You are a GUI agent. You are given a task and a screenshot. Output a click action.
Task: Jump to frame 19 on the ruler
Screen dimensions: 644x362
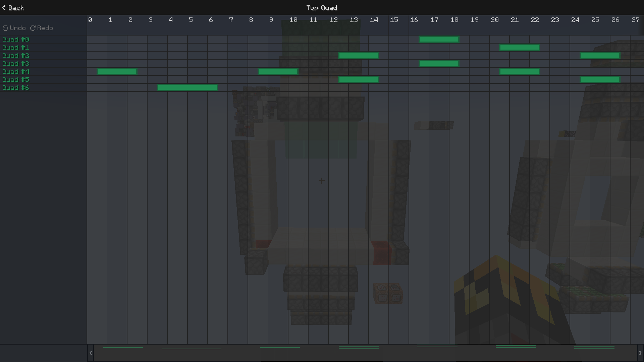pyautogui.click(x=474, y=20)
